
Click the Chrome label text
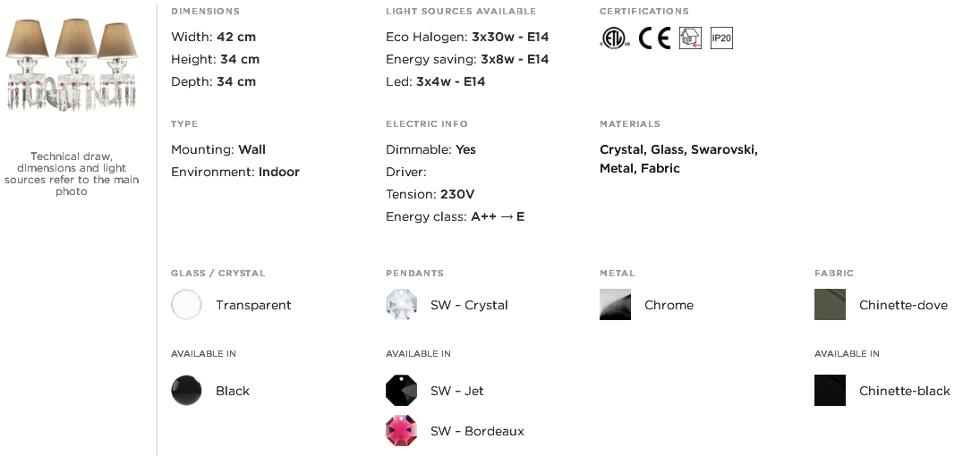tap(669, 305)
